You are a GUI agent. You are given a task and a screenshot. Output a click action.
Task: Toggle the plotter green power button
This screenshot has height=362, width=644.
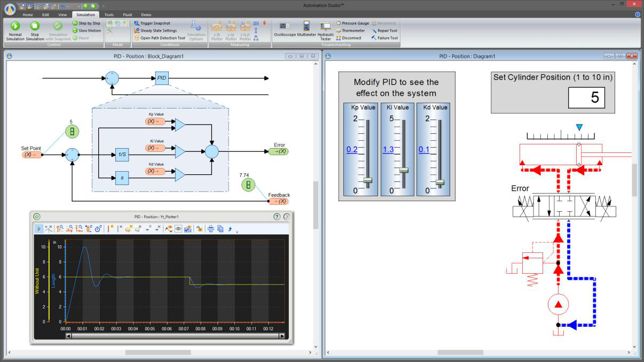pos(37,217)
